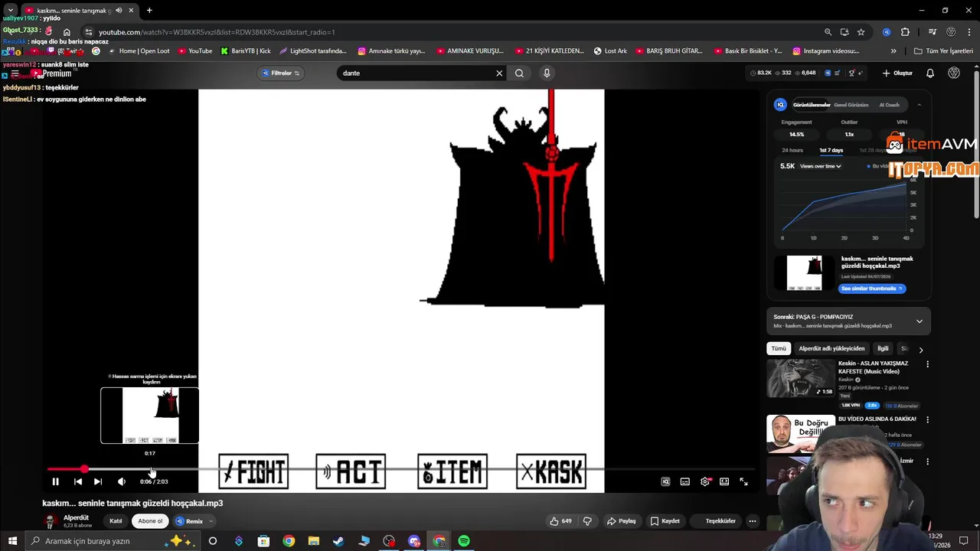
Task: Open the account avatar menu
Action: (x=954, y=73)
